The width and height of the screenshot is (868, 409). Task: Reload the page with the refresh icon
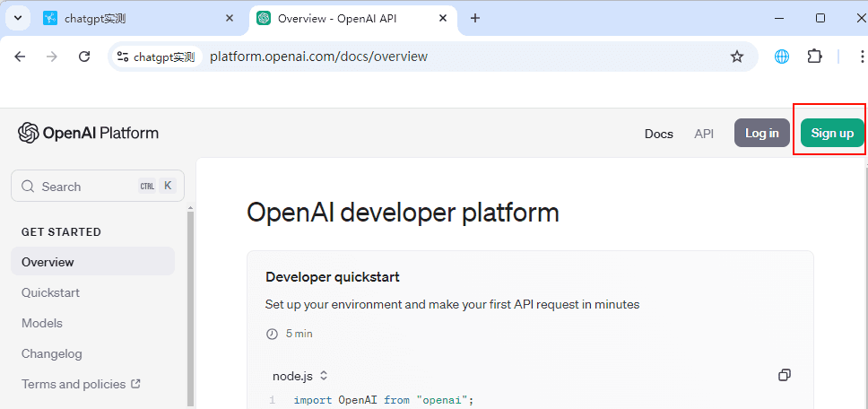[x=84, y=57]
